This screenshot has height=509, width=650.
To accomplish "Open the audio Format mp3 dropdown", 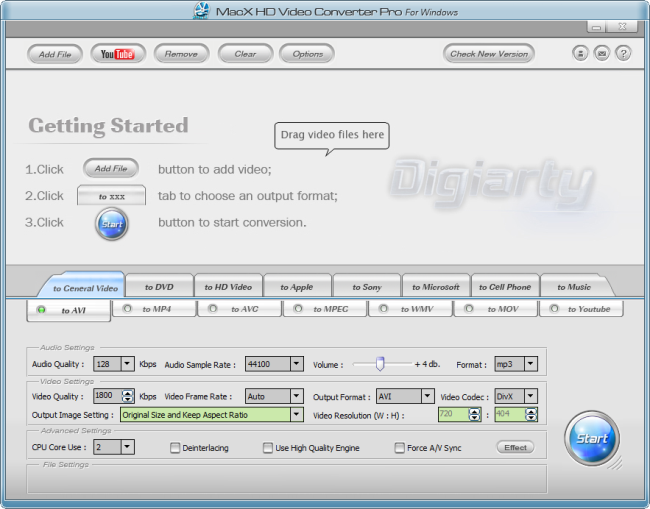I will (x=531, y=364).
